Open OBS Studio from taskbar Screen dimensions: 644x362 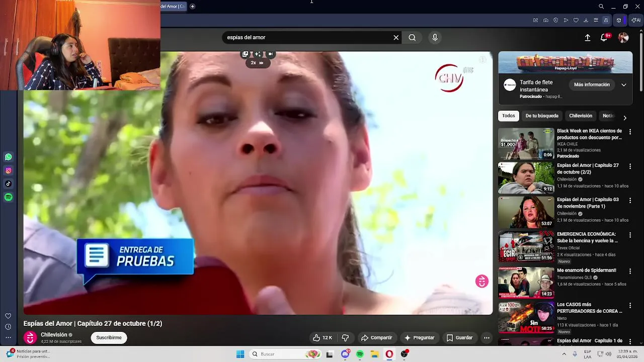[x=404, y=354]
